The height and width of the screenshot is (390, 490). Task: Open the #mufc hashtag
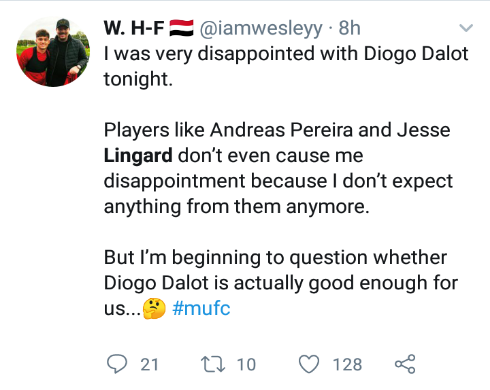tap(201, 308)
